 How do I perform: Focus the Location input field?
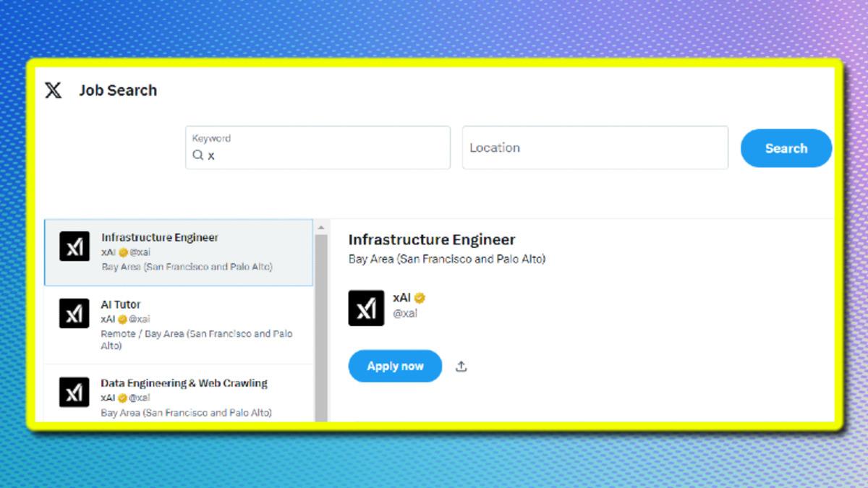[595, 148]
